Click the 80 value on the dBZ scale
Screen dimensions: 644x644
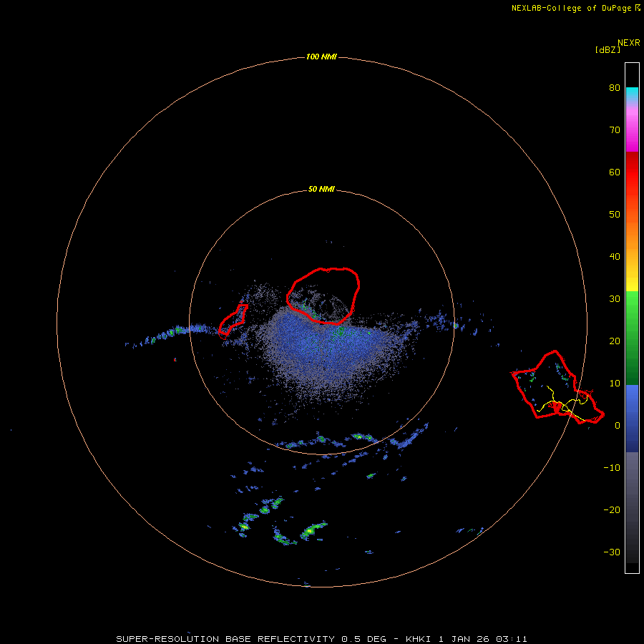click(x=615, y=88)
